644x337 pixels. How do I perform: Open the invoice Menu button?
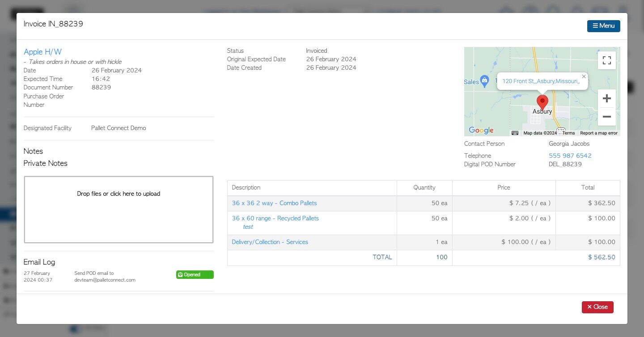[603, 26]
